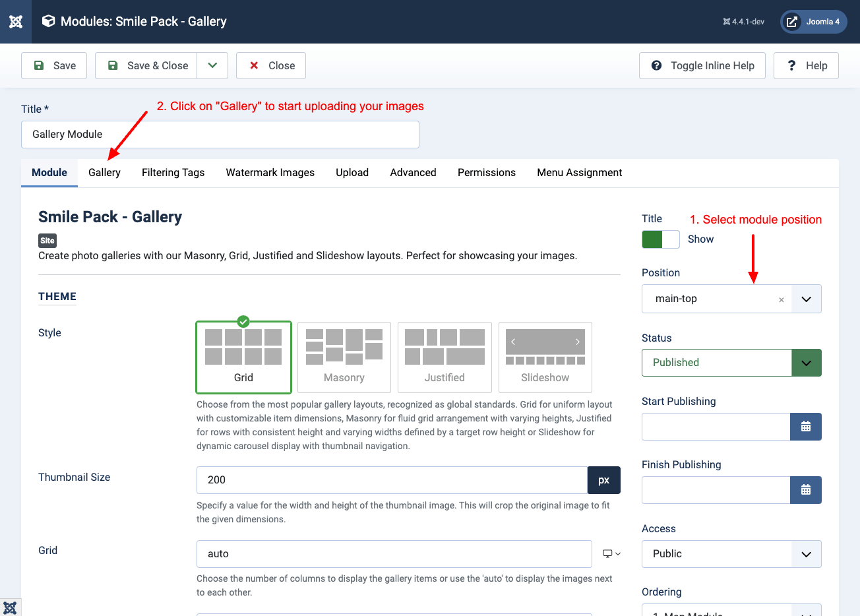Open the Position dropdown

(806, 299)
